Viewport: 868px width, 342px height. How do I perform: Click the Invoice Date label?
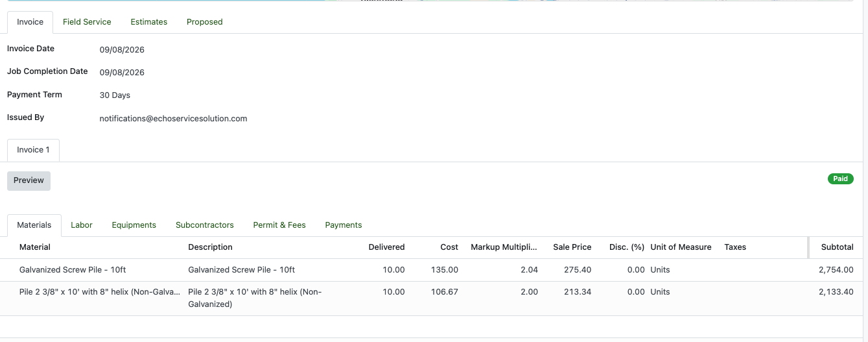coord(30,49)
